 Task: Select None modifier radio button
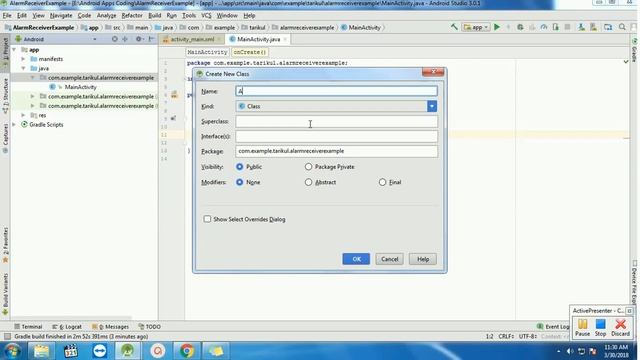[x=240, y=182]
